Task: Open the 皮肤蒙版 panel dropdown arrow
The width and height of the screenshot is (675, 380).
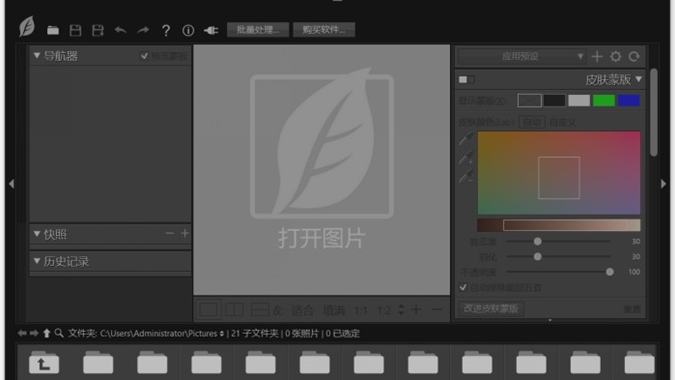Action: click(x=639, y=79)
